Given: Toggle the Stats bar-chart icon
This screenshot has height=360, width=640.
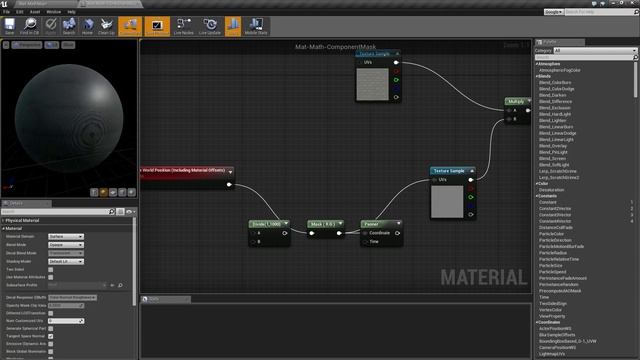Looking at the screenshot, I should [233, 26].
